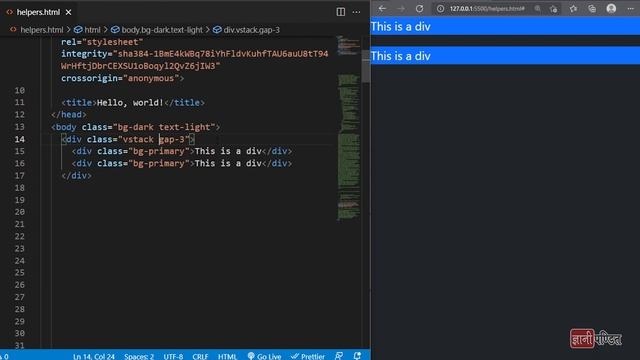Click Prettier in the status bar
This screenshot has width=640, height=360.
pos(308,356)
